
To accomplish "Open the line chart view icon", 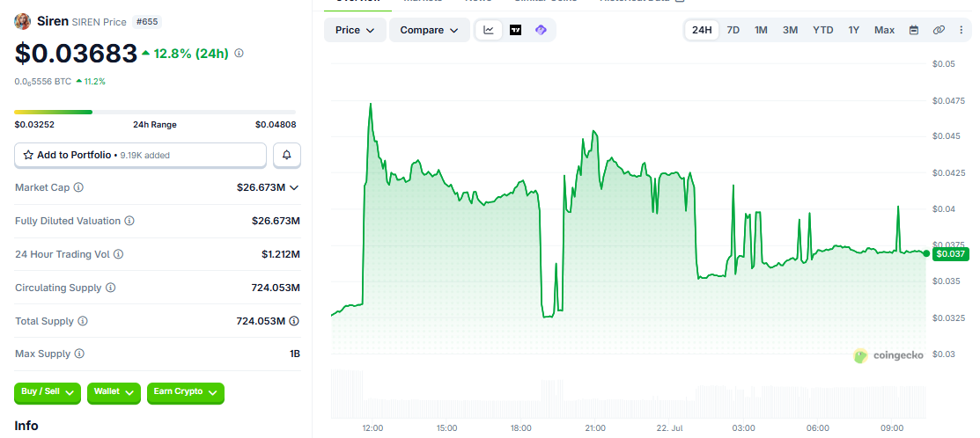I will pos(489,30).
